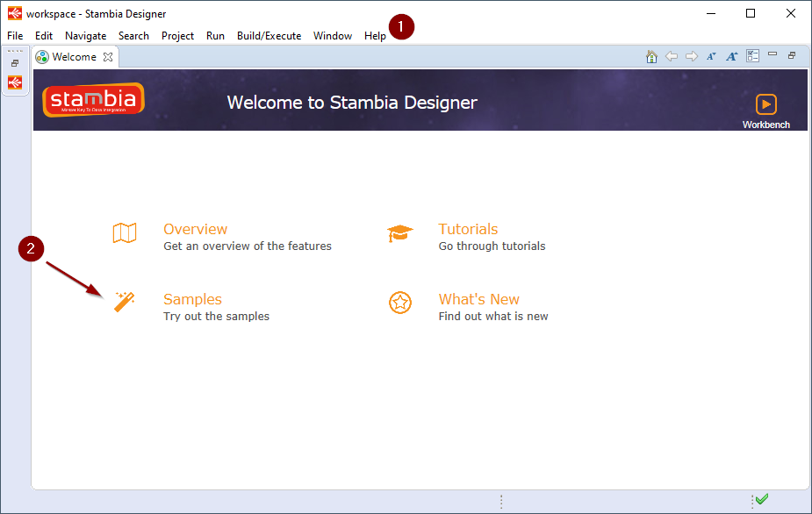Click 'Get an overview of the features' text

(x=248, y=246)
